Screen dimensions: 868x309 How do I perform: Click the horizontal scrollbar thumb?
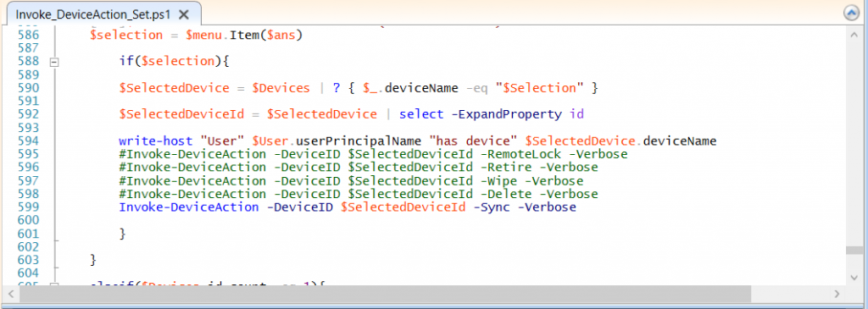[x=385, y=294]
